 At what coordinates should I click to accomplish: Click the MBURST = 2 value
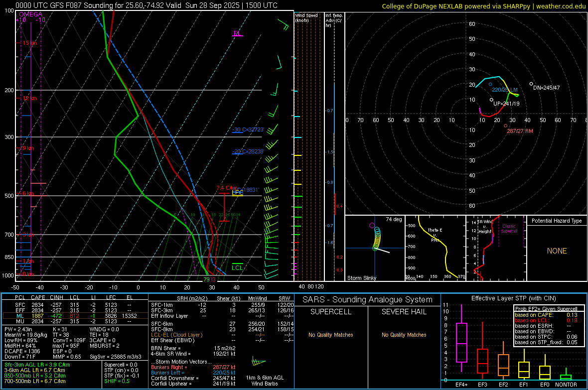click(x=105, y=345)
